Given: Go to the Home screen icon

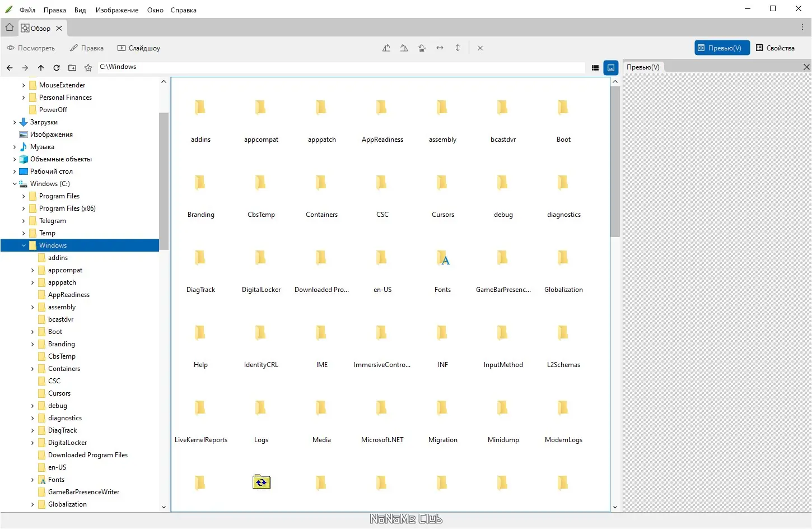Looking at the screenshot, I should click(10, 27).
